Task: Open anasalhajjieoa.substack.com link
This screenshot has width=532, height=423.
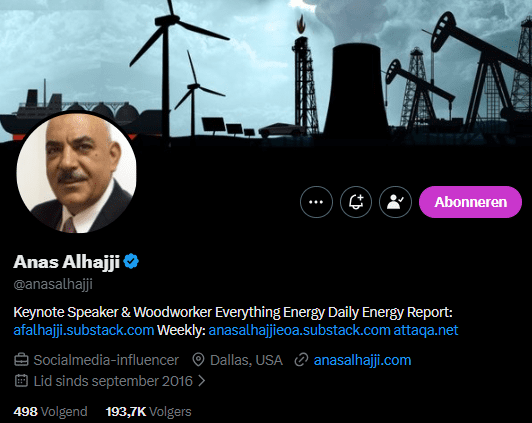Action: click(x=299, y=330)
